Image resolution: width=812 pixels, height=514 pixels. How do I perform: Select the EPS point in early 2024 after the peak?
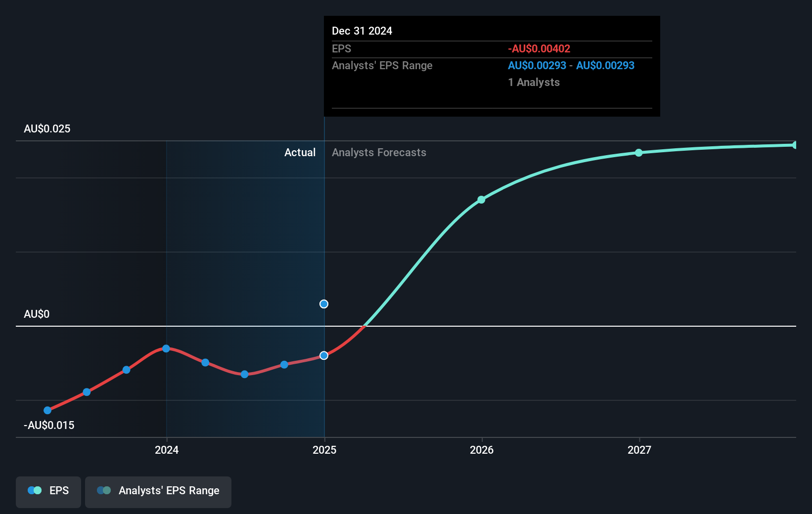[x=205, y=362]
